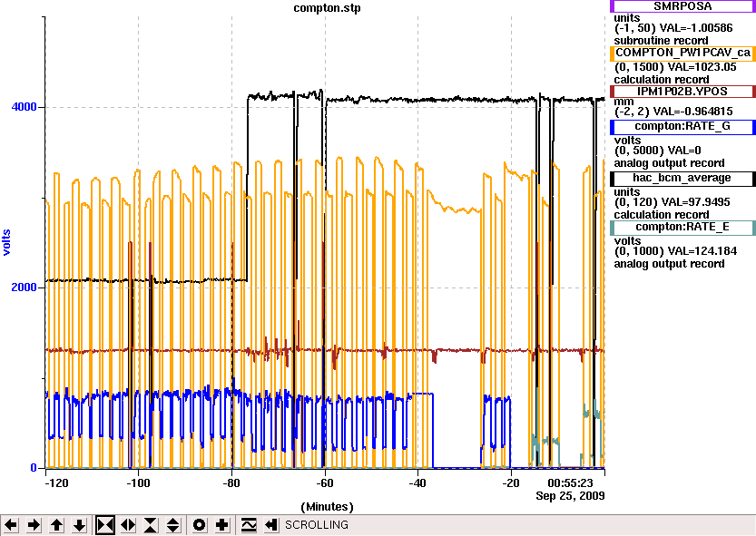Click the compton.stp graph title
This screenshot has height=536, width=756.
[327, 8]
